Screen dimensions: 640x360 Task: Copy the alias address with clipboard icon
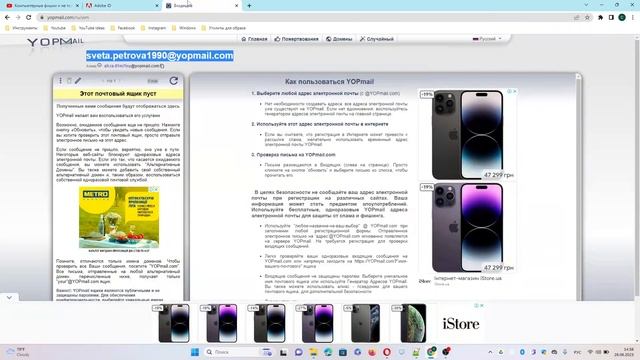tap(162, 66)
